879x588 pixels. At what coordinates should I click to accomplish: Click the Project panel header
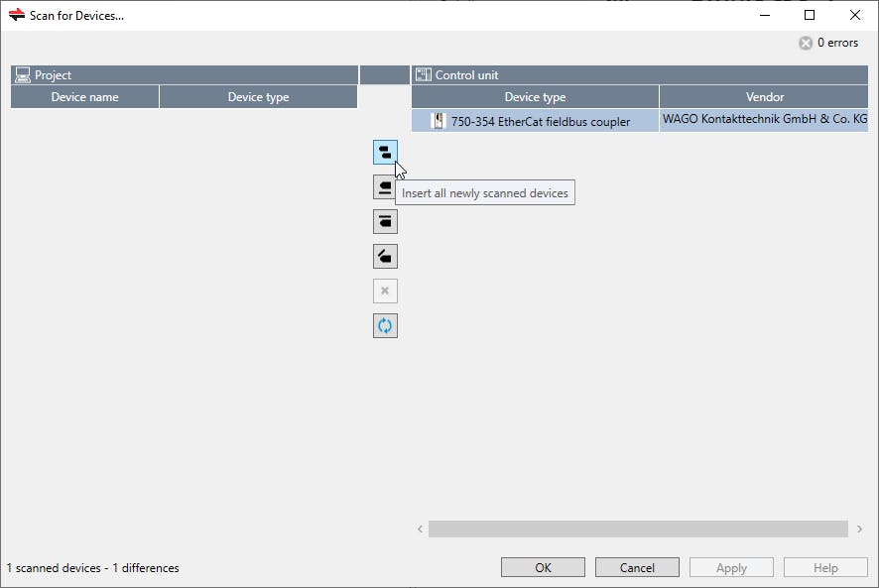point(185,75)
